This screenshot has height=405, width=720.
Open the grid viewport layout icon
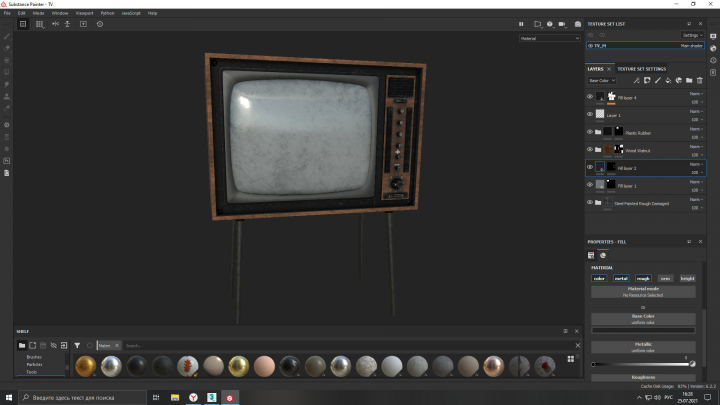point(39,24)
